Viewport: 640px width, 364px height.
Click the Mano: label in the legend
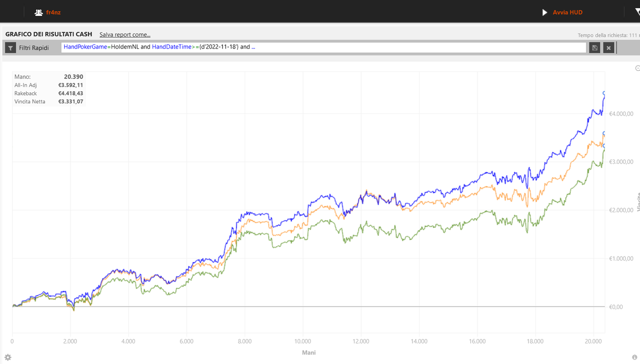[x=22, y=77]
